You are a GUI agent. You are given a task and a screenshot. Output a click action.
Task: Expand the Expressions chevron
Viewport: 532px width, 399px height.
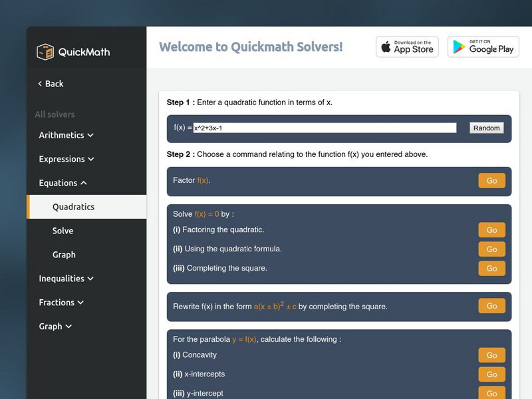[x=91, y=159]
